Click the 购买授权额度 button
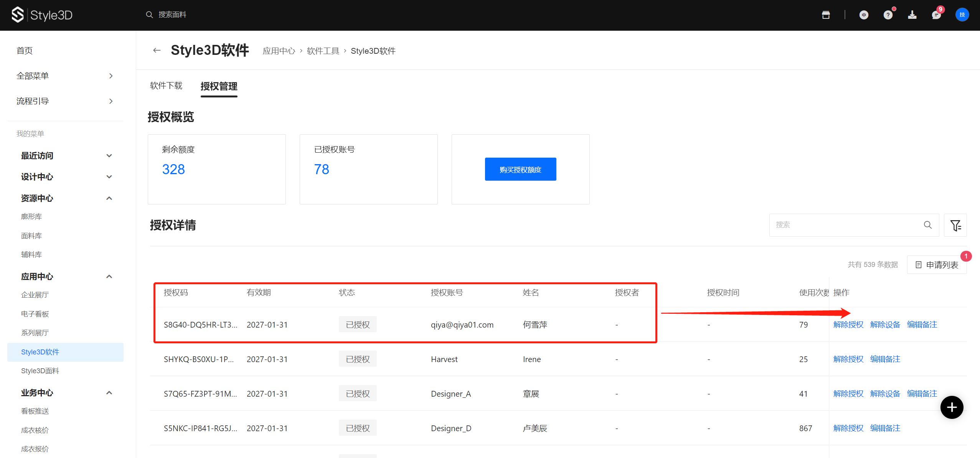 [520, 169]
